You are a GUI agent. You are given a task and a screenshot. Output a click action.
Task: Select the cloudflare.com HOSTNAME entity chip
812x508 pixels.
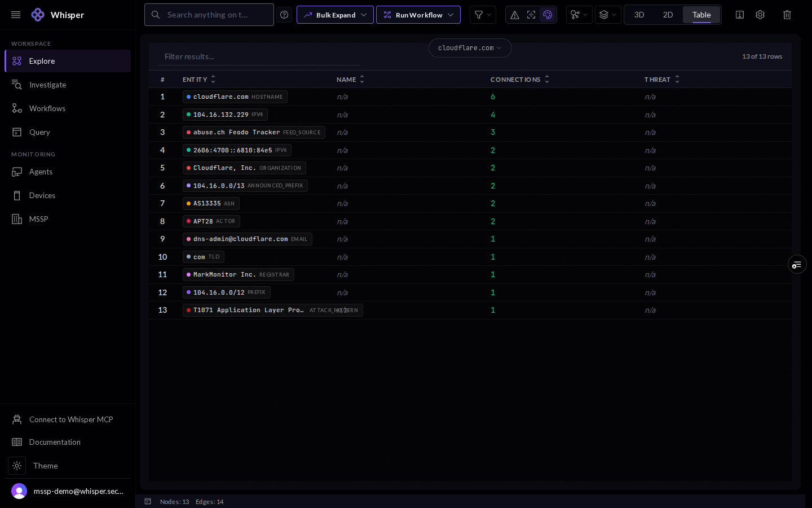point(235,97)
